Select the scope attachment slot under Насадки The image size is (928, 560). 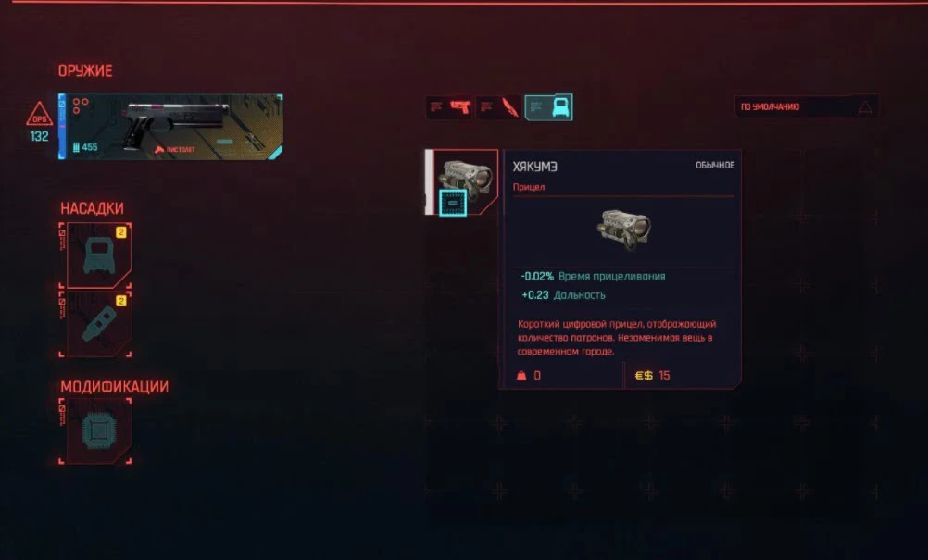point(98,255)
